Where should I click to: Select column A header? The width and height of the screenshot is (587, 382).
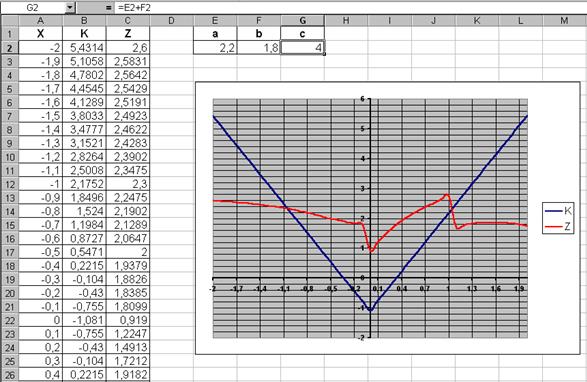coord(40,20)
